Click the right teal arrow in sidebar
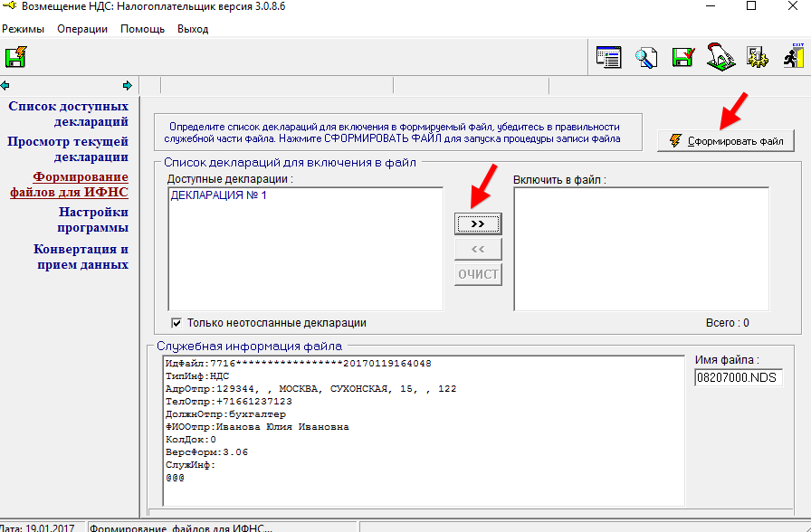Screen dimensions: 811x532 [128, 86]
